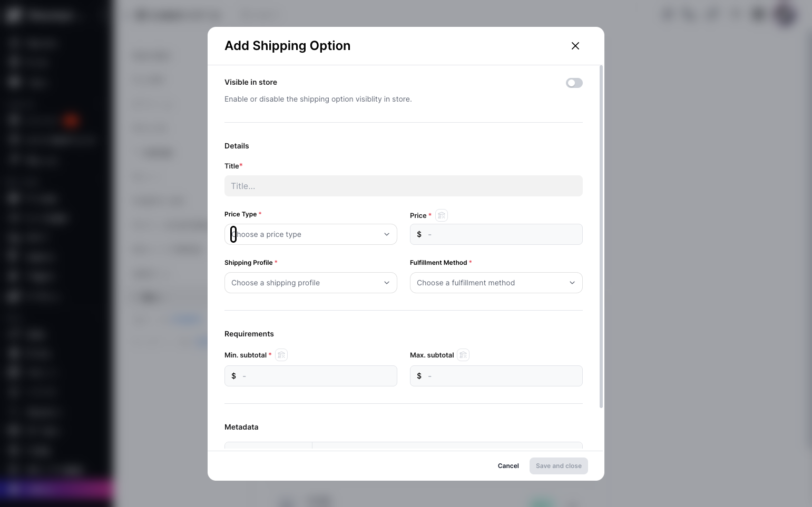Click the Price amount field
This screenshot has height=507, width=812.
[496, 234]
